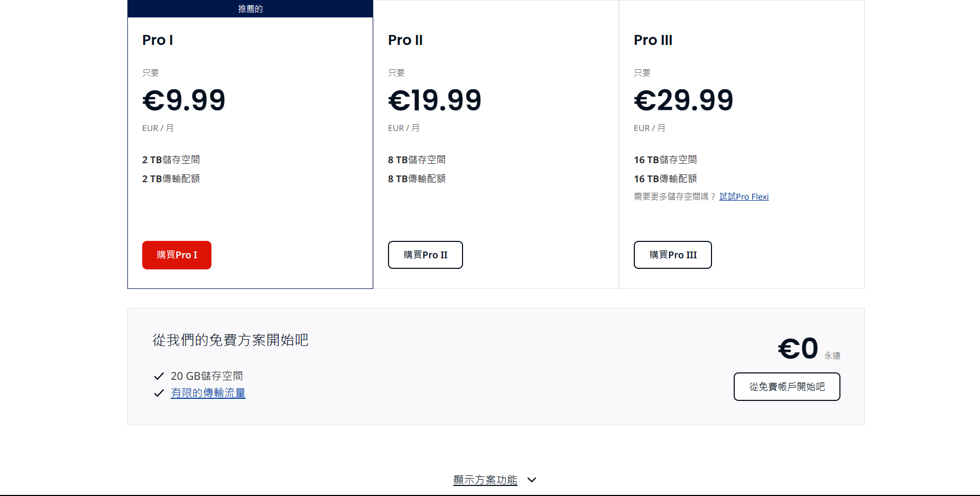Click the 推薦的 recommended banner

[x=250, y=8]
